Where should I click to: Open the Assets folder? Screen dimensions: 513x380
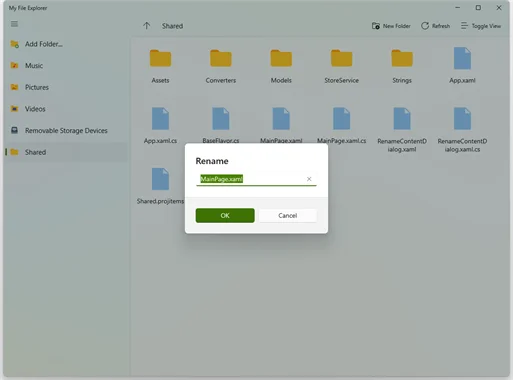pos(160,66)
